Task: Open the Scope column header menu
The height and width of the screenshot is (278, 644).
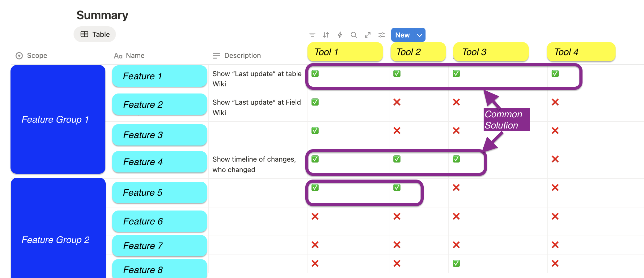Action: click(37, 56)
